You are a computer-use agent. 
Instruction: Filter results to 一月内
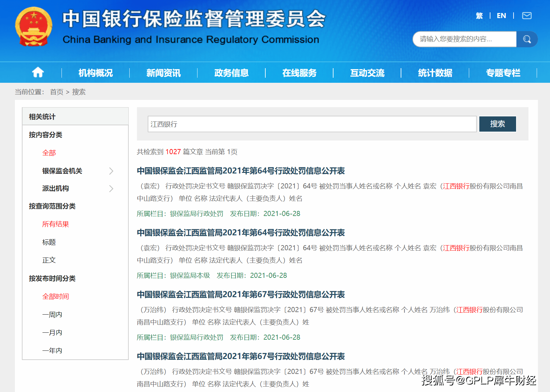pos(52,333)
